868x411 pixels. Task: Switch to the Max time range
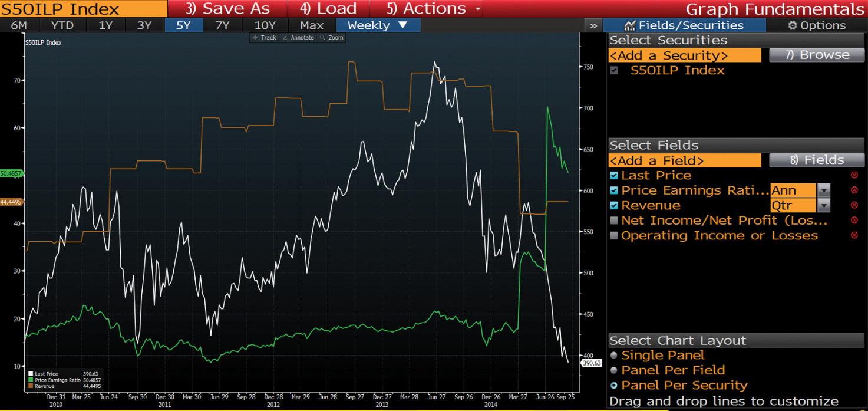311,25
